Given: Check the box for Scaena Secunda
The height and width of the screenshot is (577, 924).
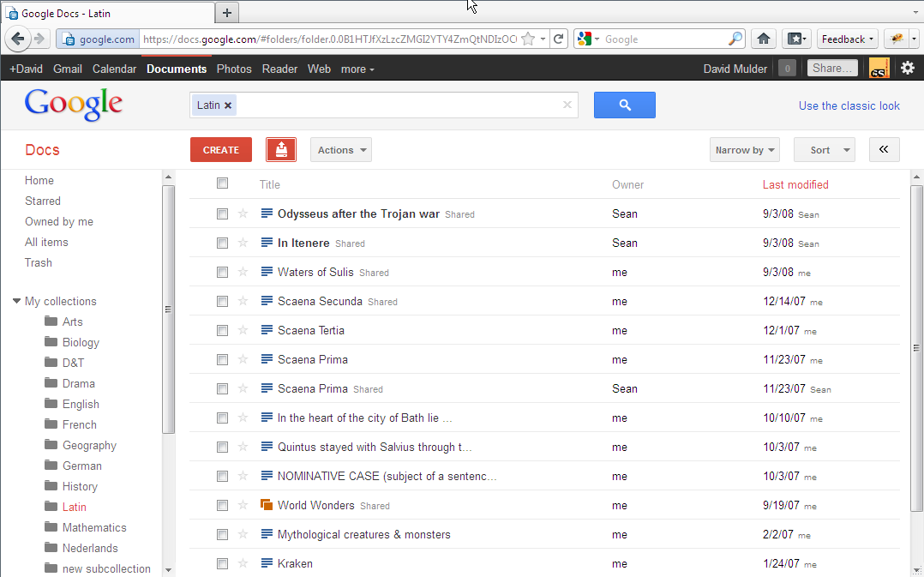Looking at the screenshot, I should point(222,301).
